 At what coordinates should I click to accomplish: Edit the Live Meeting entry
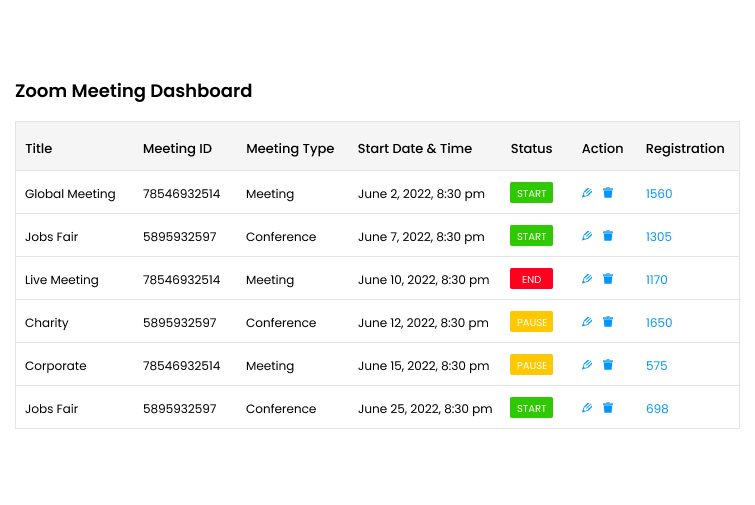(x=586, y=279)
